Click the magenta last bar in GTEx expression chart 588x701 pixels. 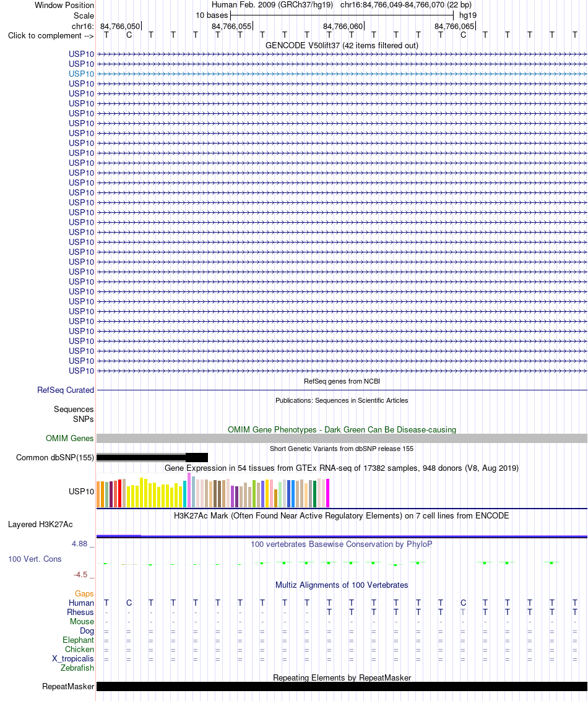pyautogui.click(x=328, y=493)
